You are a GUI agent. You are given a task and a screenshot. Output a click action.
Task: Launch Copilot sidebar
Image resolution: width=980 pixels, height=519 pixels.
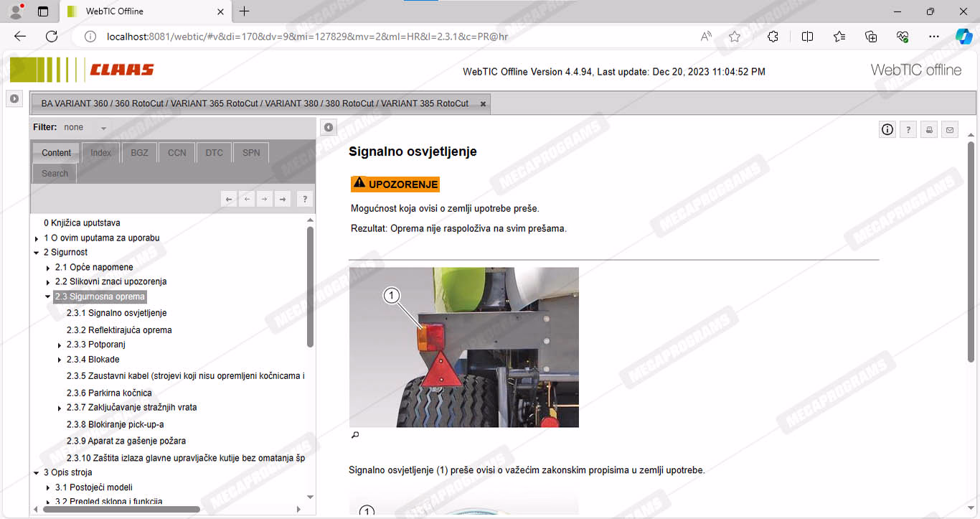coord(963,37)
